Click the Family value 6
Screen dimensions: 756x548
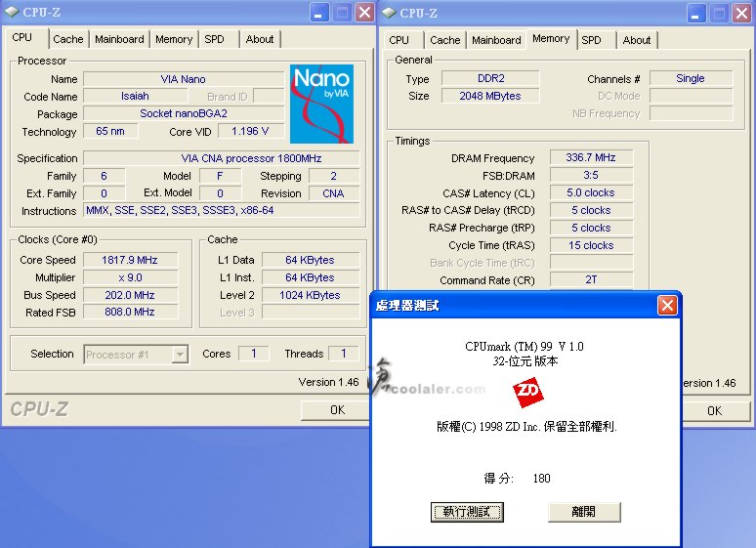pyautogui.click(x=105, y=176)
